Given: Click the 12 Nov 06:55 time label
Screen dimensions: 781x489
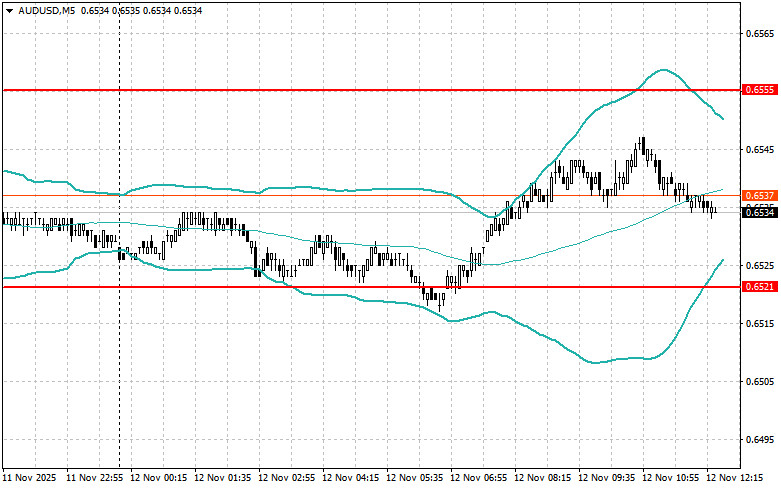Looking at the screenshot, I should 478,478.
